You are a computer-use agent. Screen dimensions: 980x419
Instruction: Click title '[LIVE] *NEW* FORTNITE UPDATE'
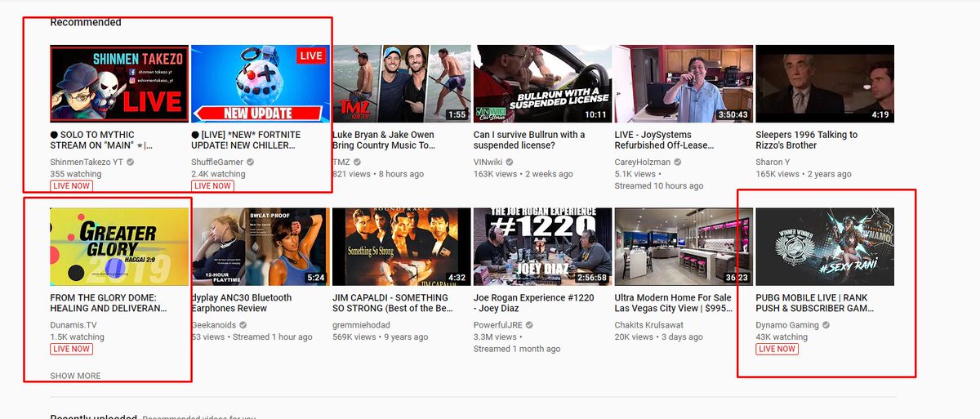pyautogui.click(x=247, y=140)
